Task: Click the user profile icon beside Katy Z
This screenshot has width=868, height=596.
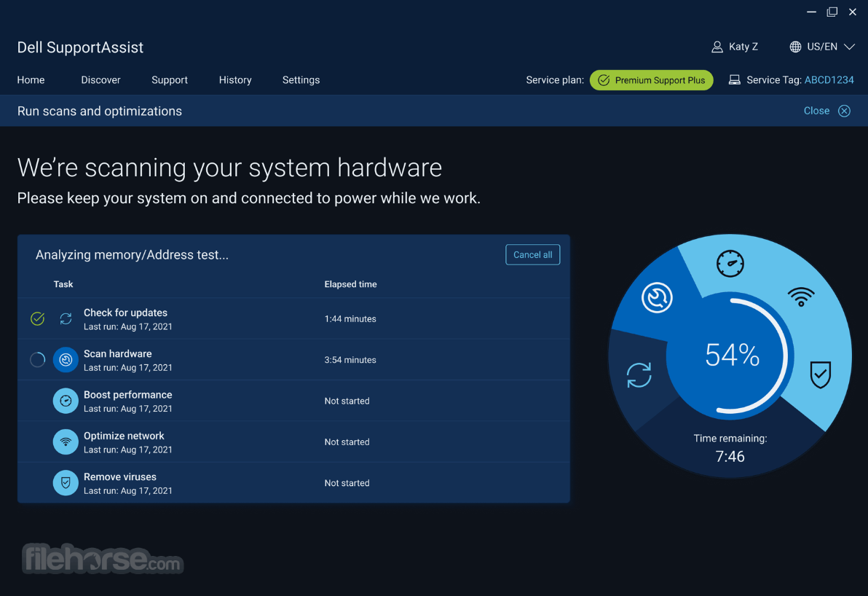Action: [717, 47]
